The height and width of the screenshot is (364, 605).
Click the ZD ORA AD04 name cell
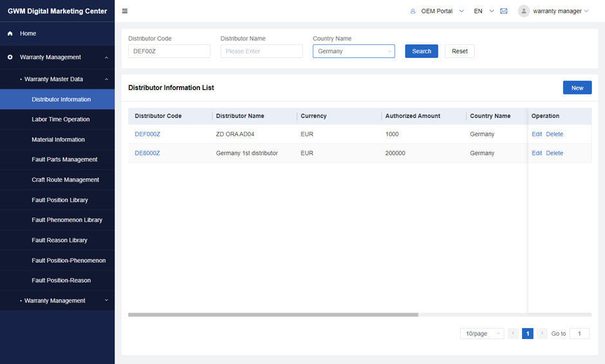coord(235,134)
